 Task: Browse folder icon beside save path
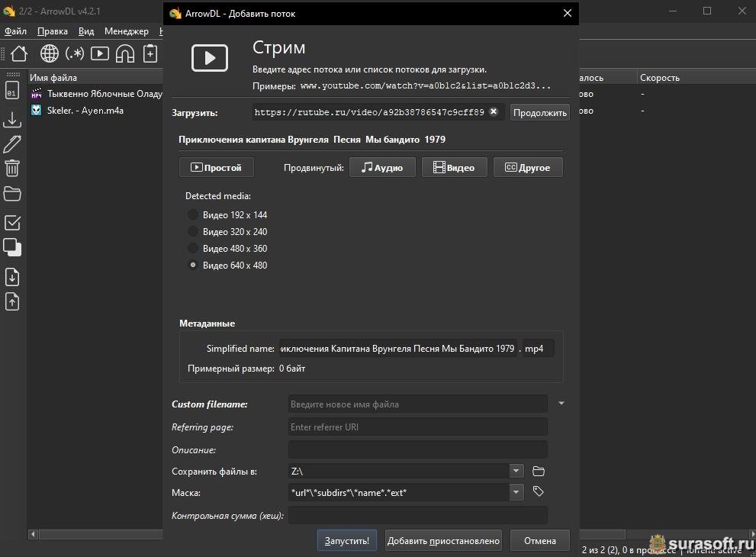539,471
